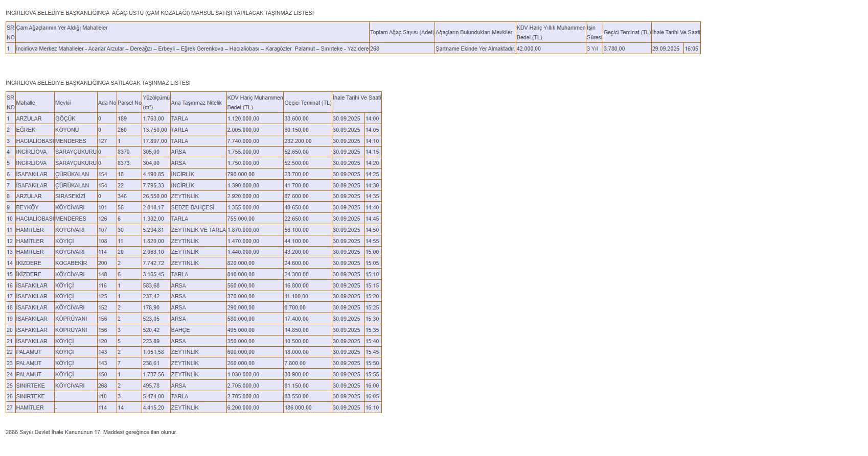Select the ZEYTİNLİK VE TARLA cell
Image resolution: width=868 pixels, height=456 pixels.
198,230
